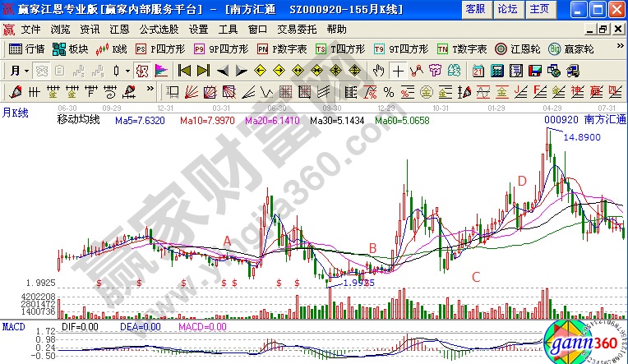Click the yellow diamond left-arrow icon
The height and width of the screenshot is (364, 628).
[x=260, y=71]
